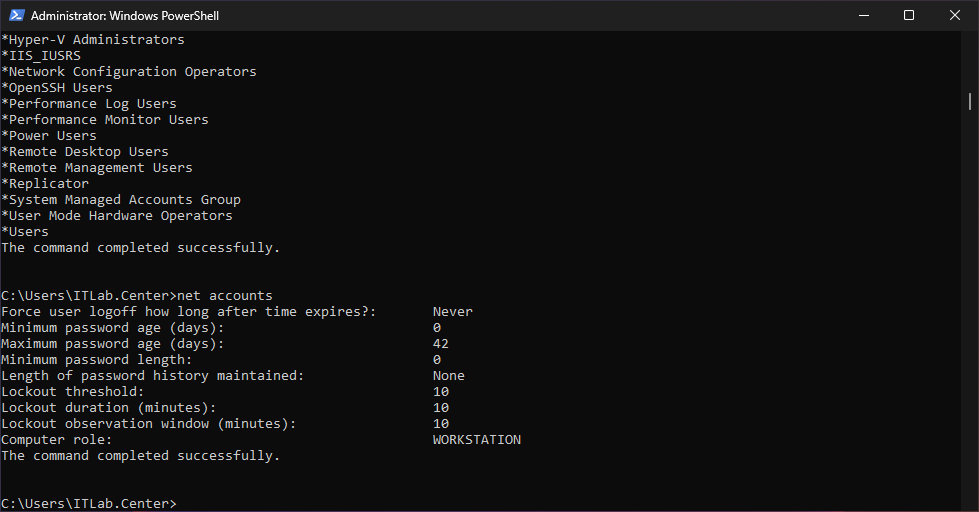This screenshot has height=512, width=979.
Task: Click the "WORKSTATION" computer role value
Action: click(476, 440)
